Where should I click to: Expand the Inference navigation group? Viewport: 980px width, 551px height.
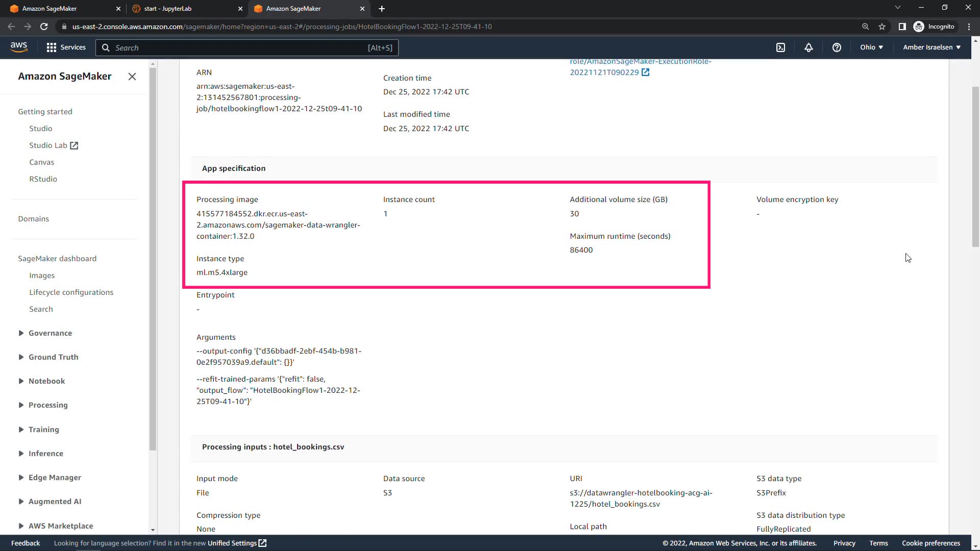click(x=45, y=454)
